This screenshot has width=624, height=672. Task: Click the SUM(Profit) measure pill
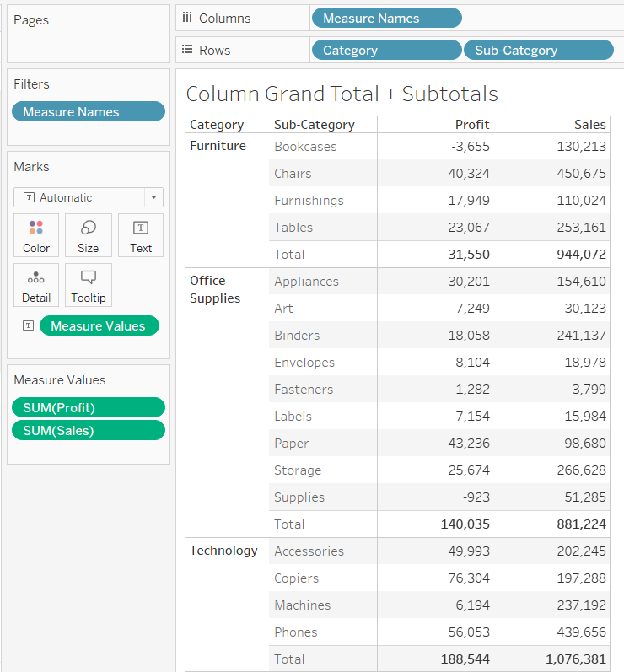(88, 407)
